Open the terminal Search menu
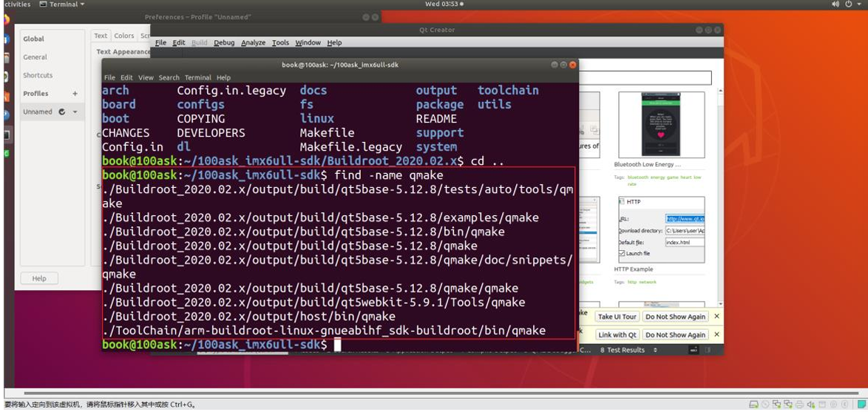The height and width of the screenshot is (412, 868). click(169, 78)
